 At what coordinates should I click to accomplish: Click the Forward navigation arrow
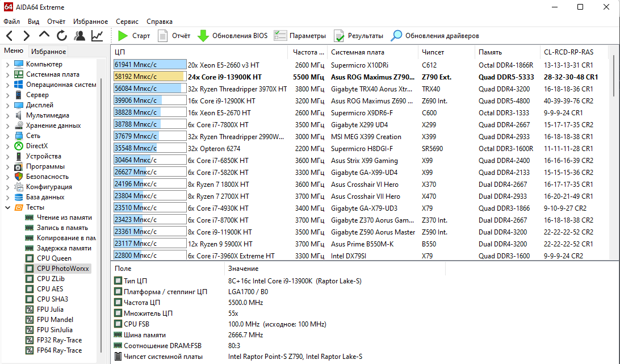click(x=27, y=36)
